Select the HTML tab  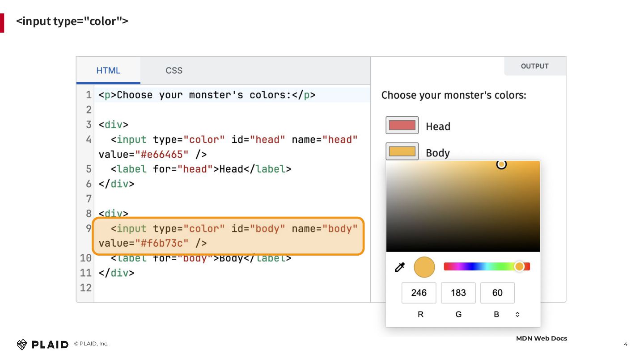(108, 71)
